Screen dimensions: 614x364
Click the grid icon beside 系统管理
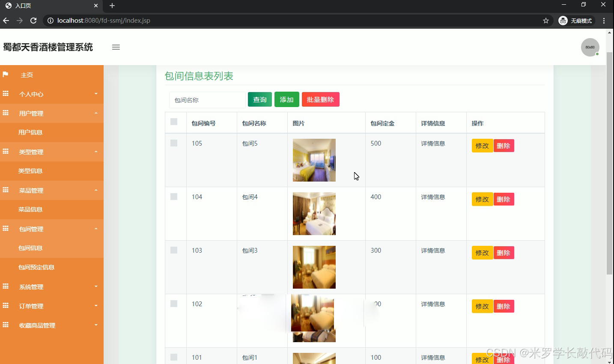[x=6, y=286]
